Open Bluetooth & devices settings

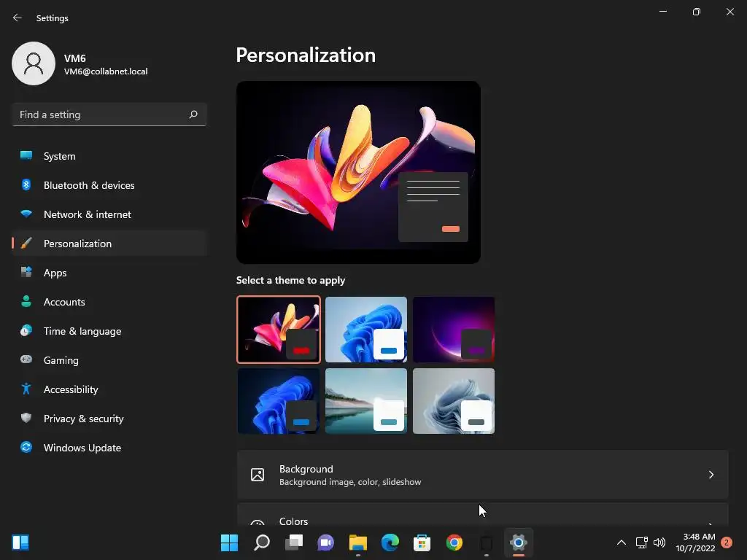click(x=109, y=185)
